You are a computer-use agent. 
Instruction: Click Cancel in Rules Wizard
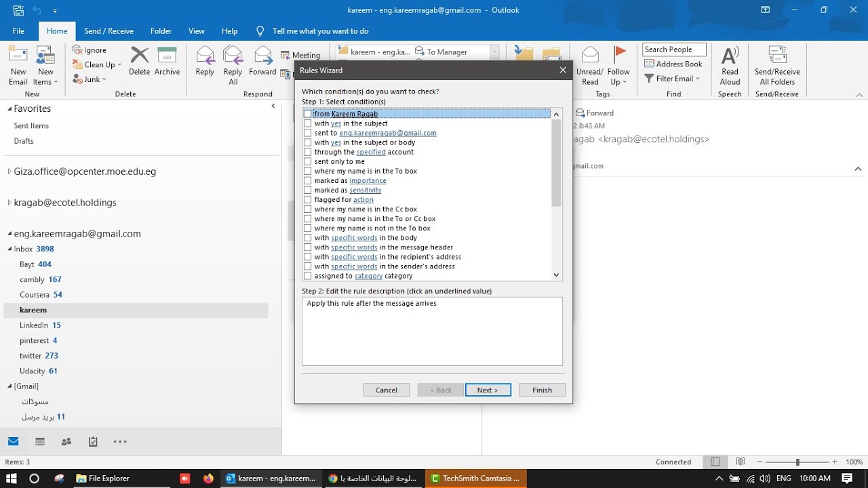pos(387,390)
